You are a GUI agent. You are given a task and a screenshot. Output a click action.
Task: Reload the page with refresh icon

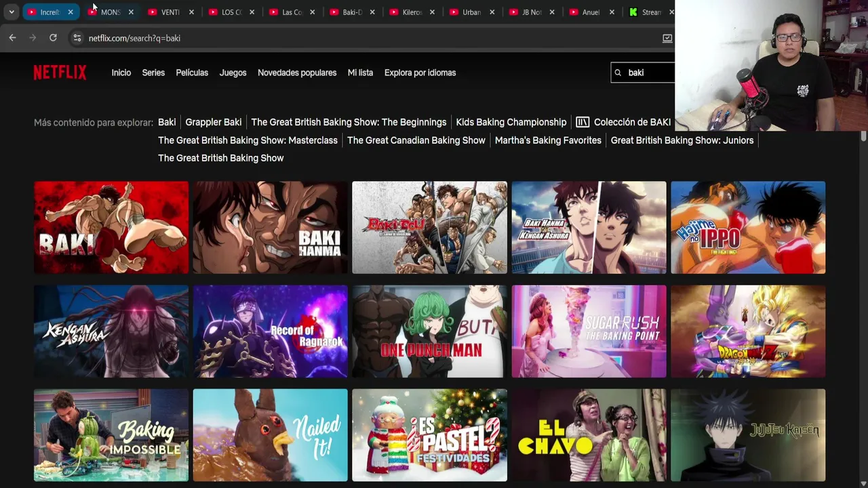pyautogui.click(x=53, y=38)
